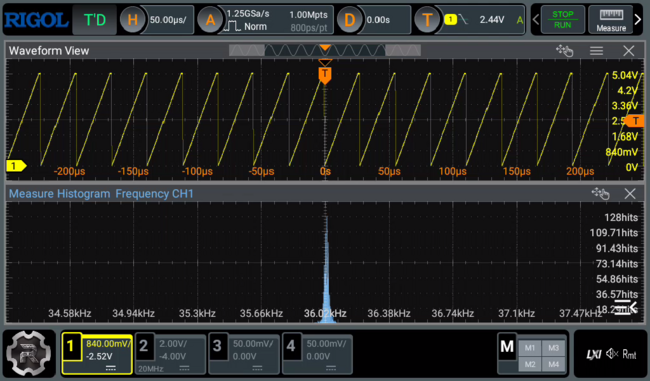
Task: Open the Waveform View hamburger menu
Action: click(x=597, y=51)
